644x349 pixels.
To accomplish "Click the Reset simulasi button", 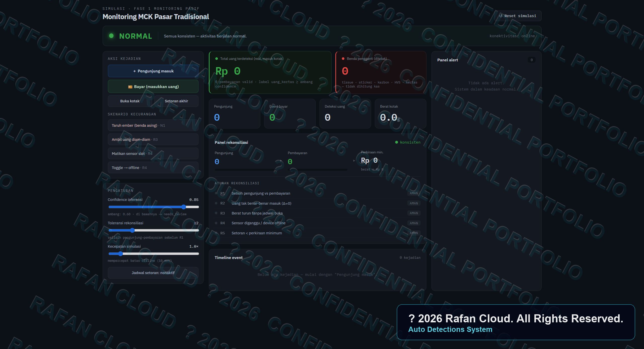I will click(x=518, y=16).
